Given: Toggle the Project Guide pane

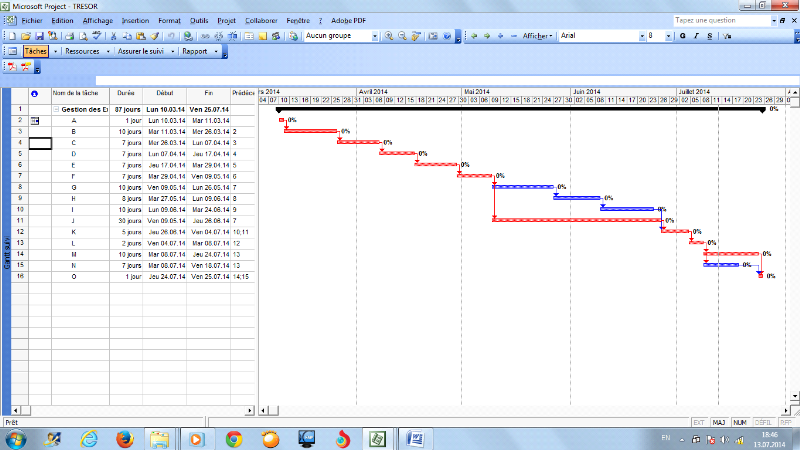Looking at the screenshot, I should click(13, 52).
